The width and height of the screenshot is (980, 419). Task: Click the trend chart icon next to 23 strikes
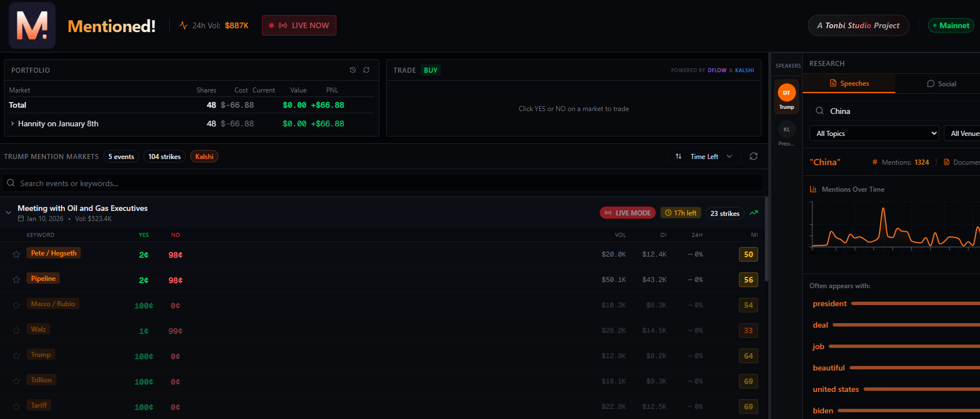pyautogui.click(x=754, y=213)
